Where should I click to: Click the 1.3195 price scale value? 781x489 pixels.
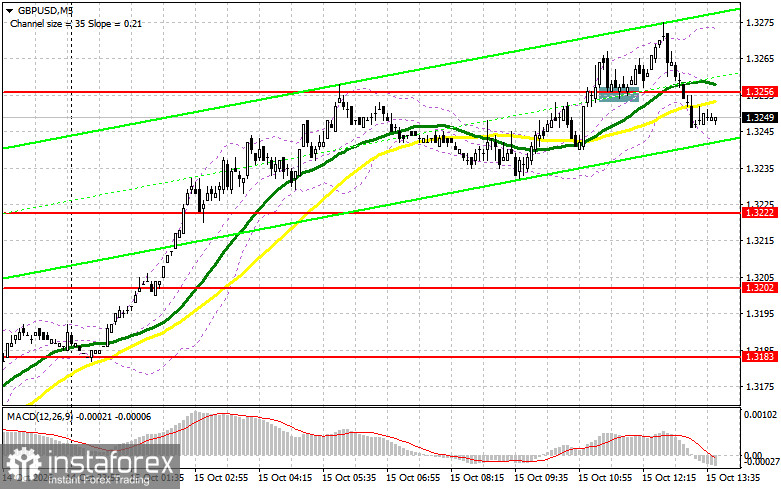[x=760, y=313]
